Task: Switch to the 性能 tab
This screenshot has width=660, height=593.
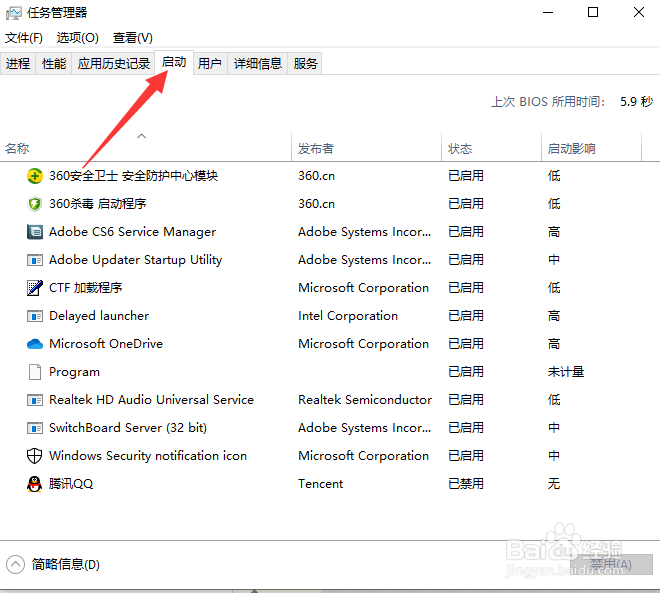Action: pyautogui.click(x=54, y=64)
